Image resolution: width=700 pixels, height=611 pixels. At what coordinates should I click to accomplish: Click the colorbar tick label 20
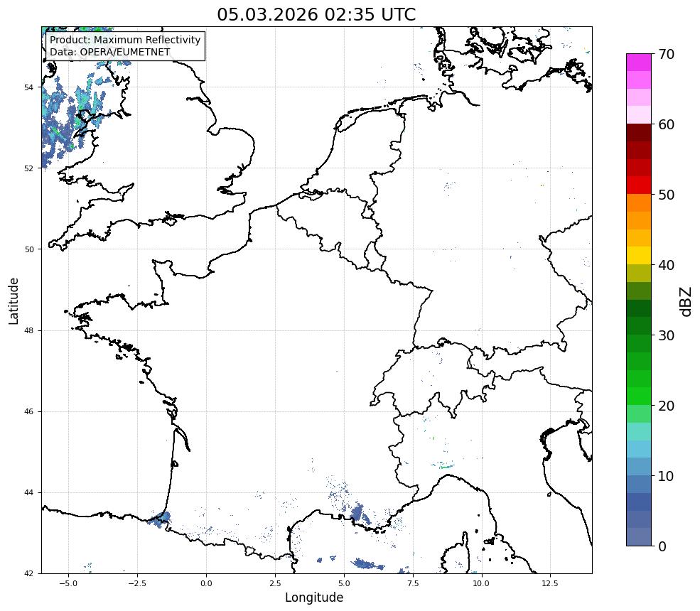click(x=666, y=406)
